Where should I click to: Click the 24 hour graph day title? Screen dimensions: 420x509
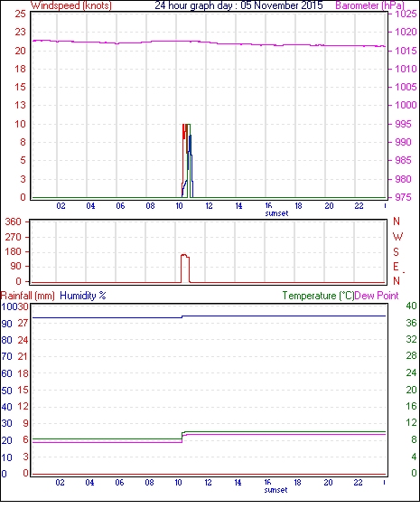coord(238,5)
